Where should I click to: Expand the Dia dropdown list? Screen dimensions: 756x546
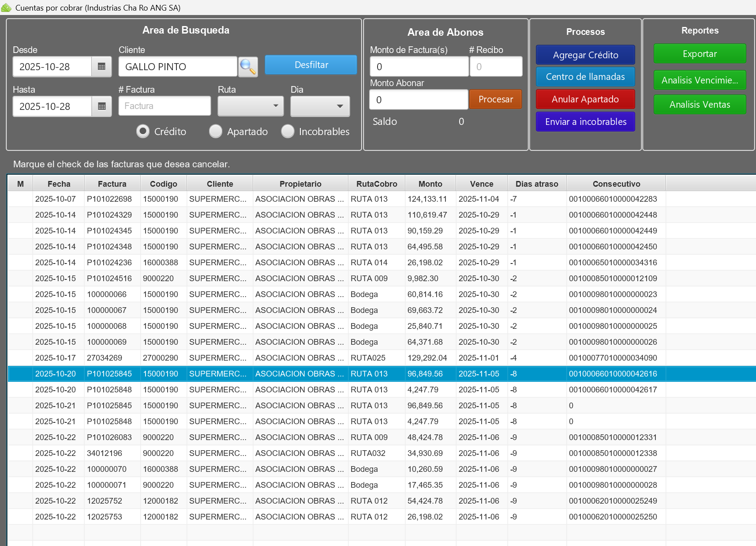click(320, 106)
